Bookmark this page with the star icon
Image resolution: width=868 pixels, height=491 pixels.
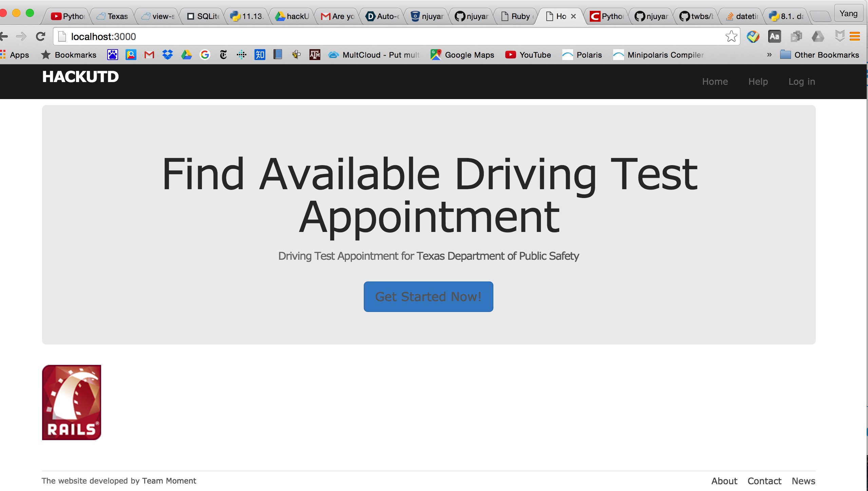(731, 36)
